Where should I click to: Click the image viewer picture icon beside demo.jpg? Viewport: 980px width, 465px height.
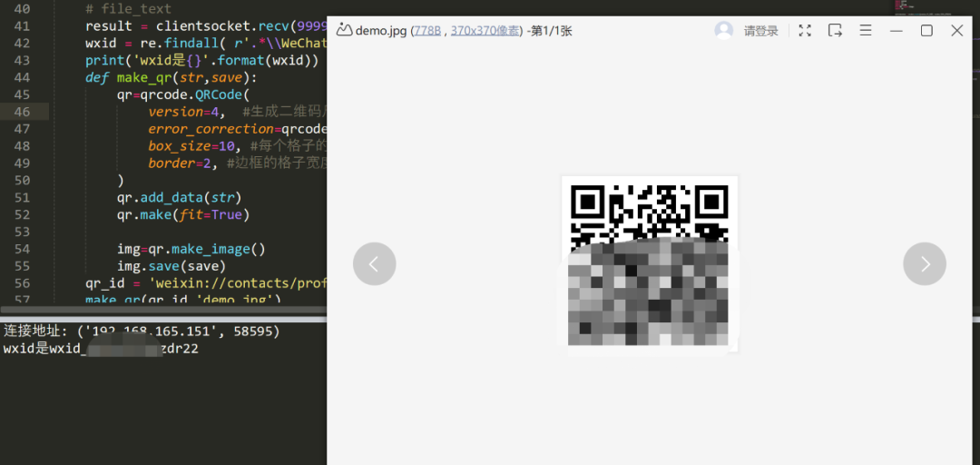(x=344, y=30)
